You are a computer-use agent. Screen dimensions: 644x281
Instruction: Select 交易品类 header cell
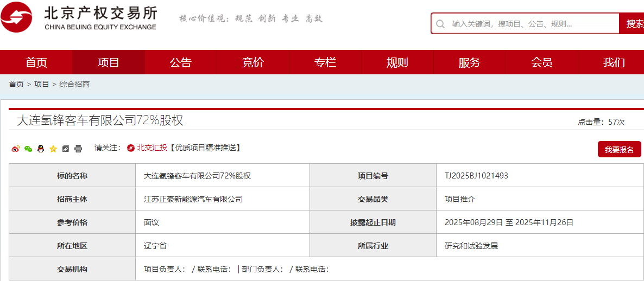373,200
